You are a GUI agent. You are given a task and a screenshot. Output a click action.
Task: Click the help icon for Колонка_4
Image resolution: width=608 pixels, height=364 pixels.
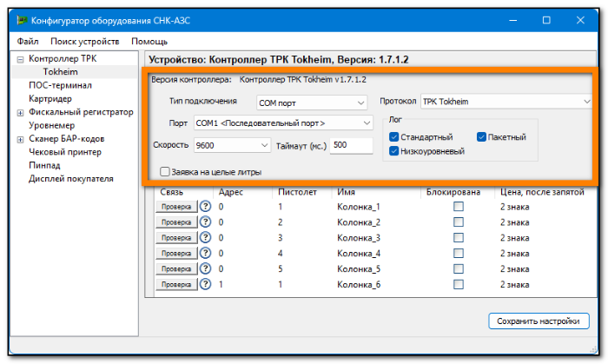pos(205,253)
